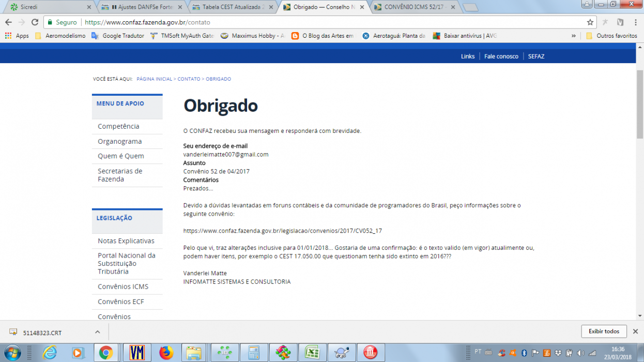View the Seguro site security info
The image size is (644, 362).
tap(62, 22)
